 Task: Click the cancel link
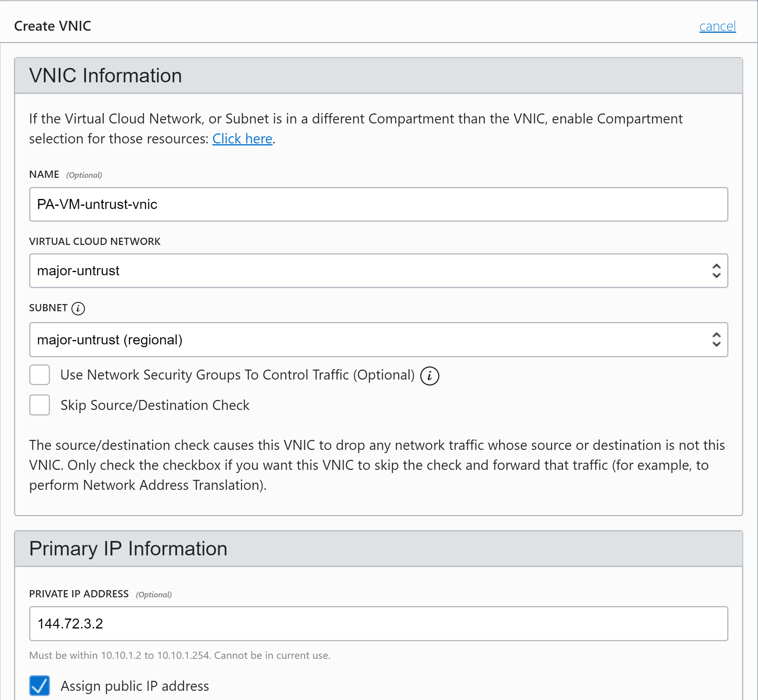pos(717,26)
